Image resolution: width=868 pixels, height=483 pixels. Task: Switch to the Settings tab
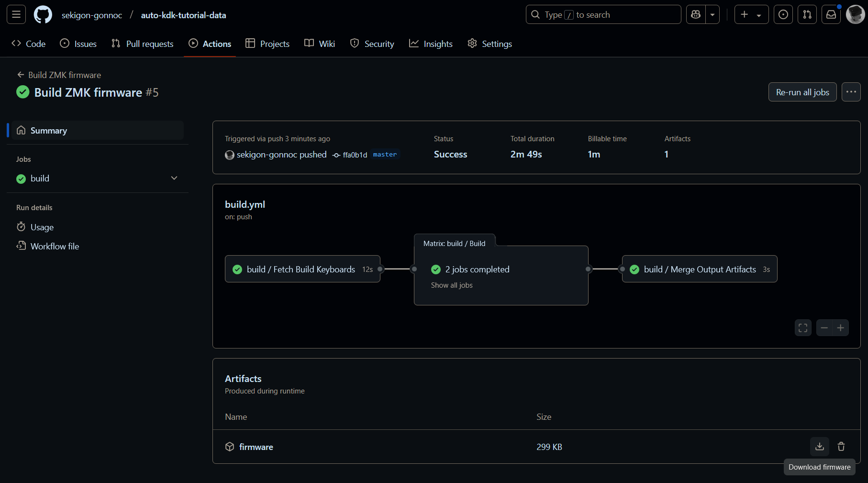pyautogui.click(x=490, y=44)
